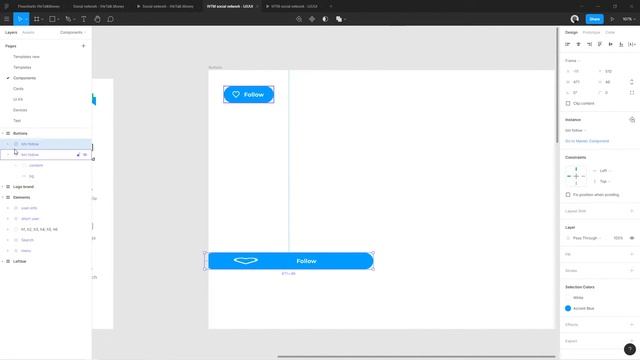
Task: Click the Create Component icon in top toolbar
Action: pos(312,19)
